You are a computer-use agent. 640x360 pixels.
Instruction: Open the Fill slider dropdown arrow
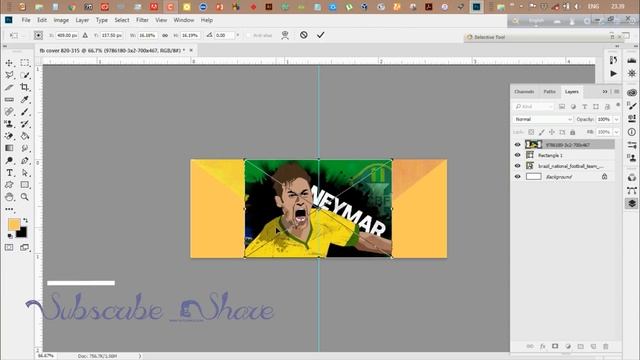616,132
